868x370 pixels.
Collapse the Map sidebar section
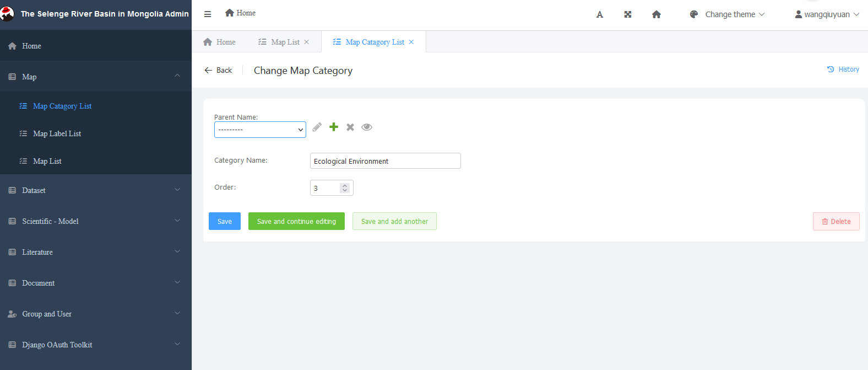click(96, 77)
